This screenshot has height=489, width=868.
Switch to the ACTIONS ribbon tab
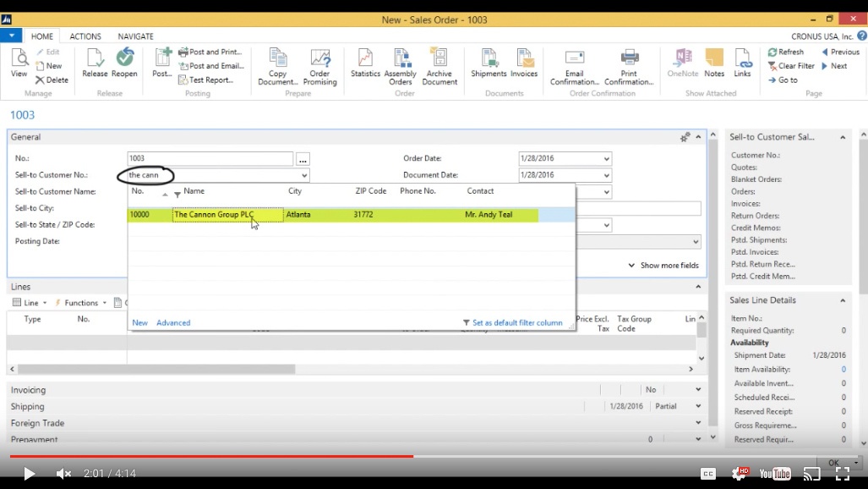pos(85,36)
